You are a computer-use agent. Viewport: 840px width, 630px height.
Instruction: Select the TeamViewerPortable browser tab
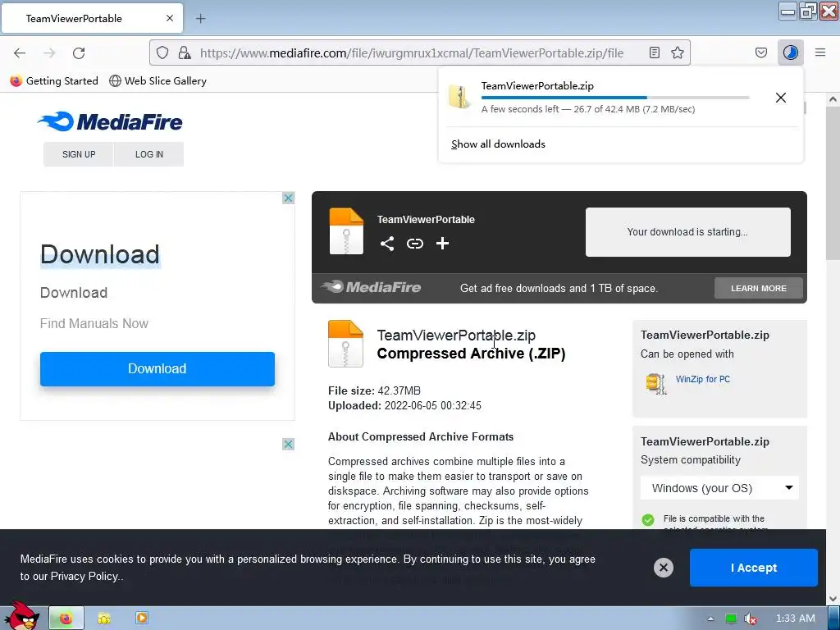[x=92, y=18]
